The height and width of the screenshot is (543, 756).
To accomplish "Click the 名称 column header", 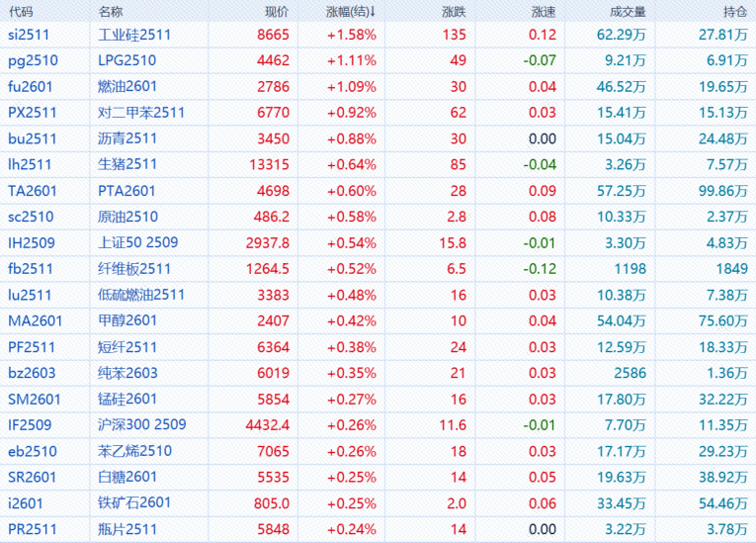I will point(112,12).
